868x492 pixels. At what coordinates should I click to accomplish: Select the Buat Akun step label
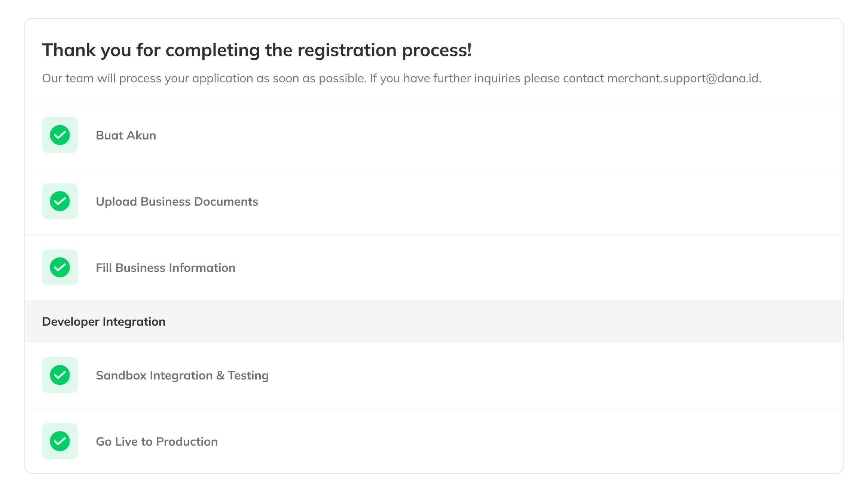pyautogui.click(x=126, y=135)
